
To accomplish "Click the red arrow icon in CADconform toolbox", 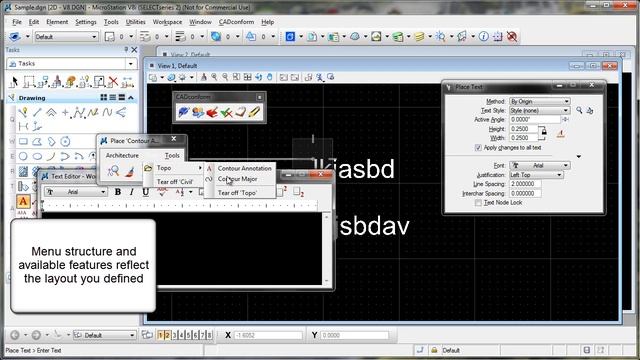I will [x=212, y=112].
